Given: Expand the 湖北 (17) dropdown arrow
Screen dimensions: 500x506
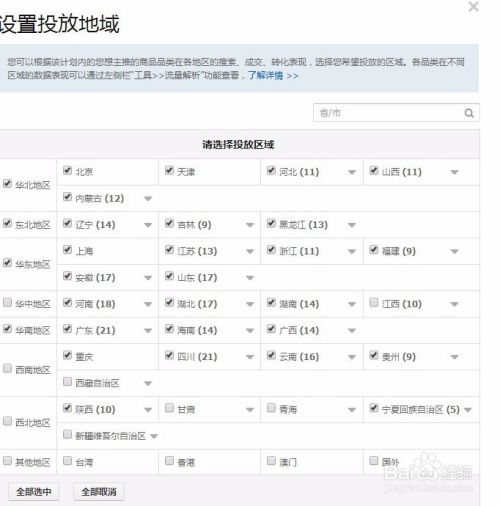Looking at the screenshot, I should [x=250, y=304].
